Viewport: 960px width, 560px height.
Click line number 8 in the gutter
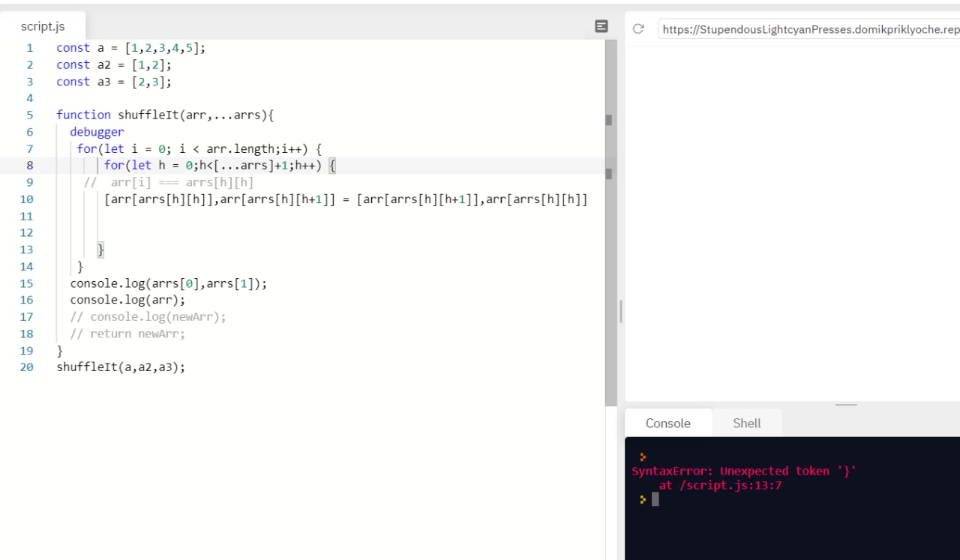tap(29, 165)
